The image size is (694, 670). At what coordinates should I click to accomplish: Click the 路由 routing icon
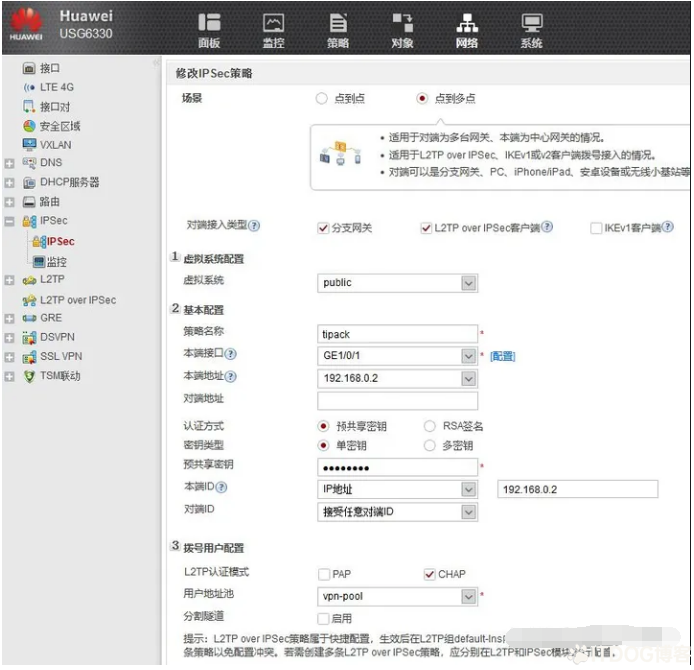tap(29, 202)
